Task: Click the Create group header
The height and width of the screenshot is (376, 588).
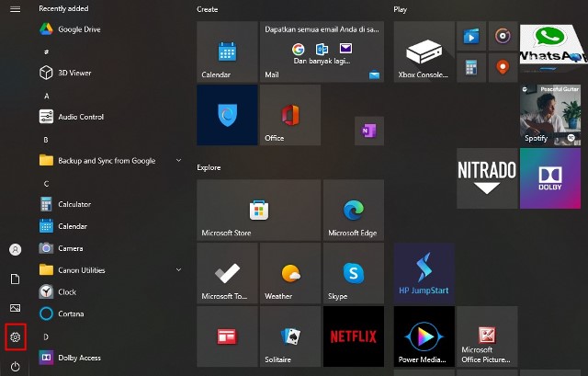Action: [208, 9]
